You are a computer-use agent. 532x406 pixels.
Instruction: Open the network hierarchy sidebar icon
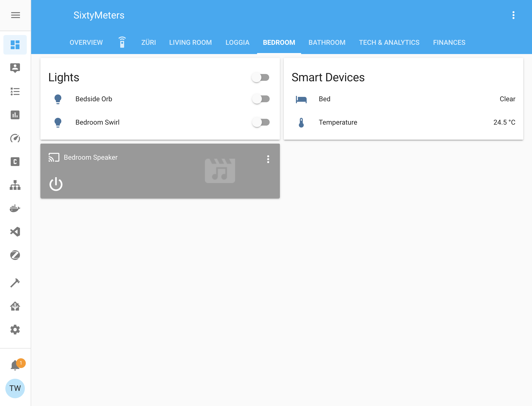15,185
